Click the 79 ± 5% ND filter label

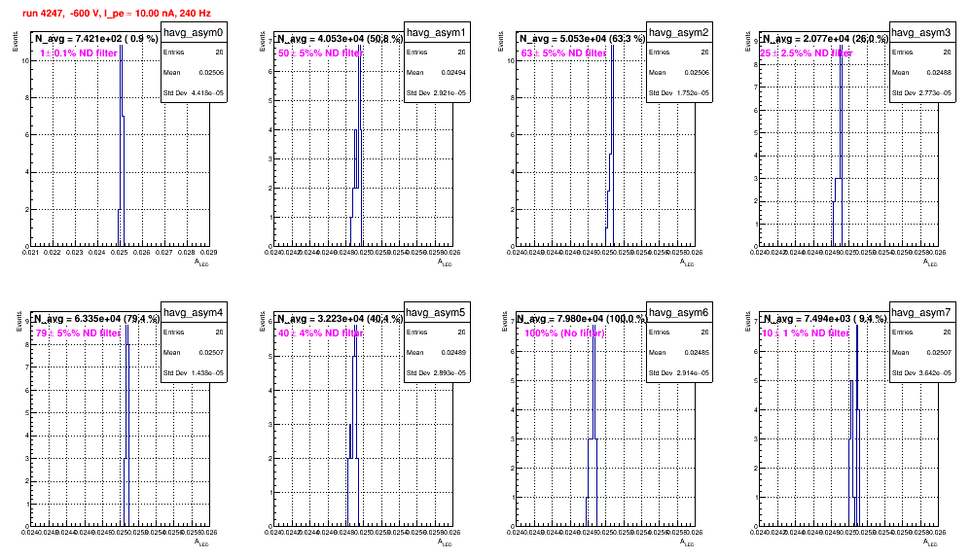tap(78, 332)
